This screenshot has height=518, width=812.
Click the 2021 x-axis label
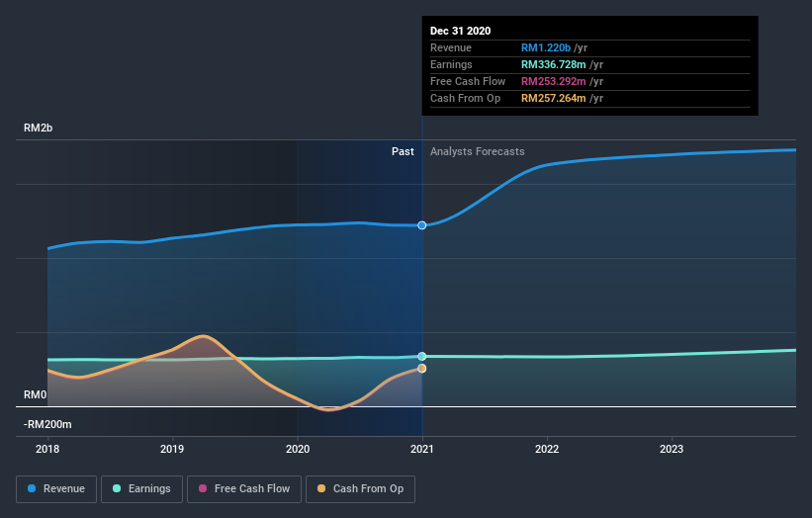pyautogui.click(x=422, y=449)
